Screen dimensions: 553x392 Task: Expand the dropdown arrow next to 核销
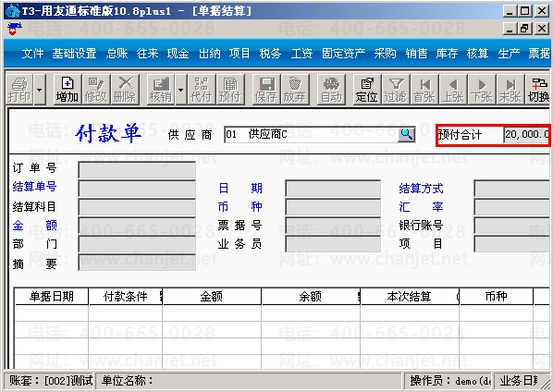180,90
